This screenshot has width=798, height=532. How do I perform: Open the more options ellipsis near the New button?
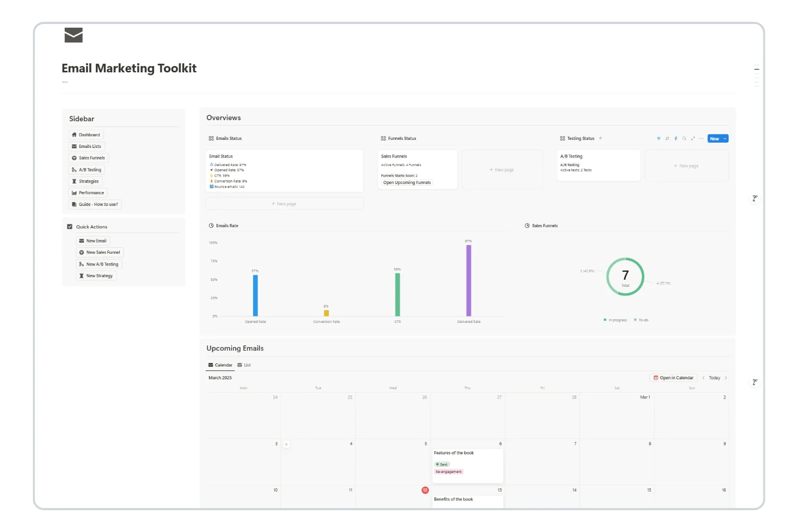(701, 138)
